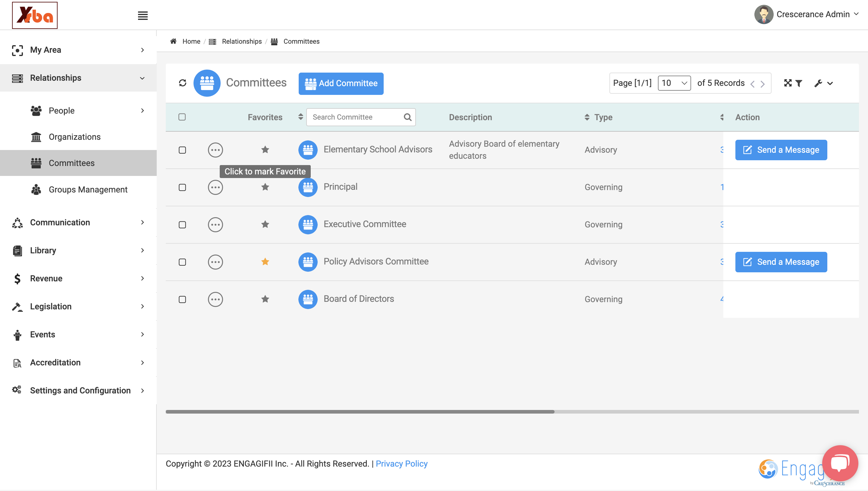Open more options for Board of Directors
Viewport: 868px width, 491px height.
(215, 299)
